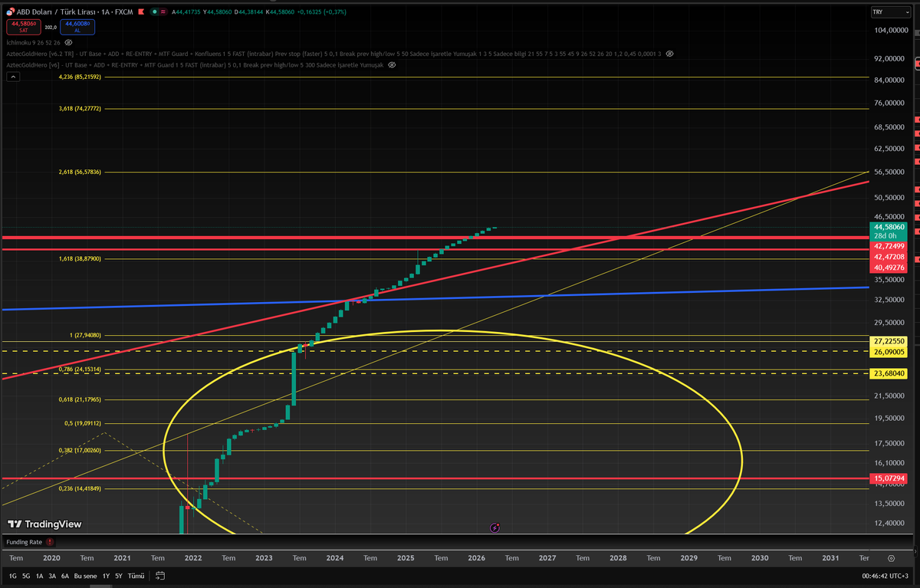Viewport: 920px width, 588px height.
Task: Click the market status dot indicator
Action: tap(155, 12)
